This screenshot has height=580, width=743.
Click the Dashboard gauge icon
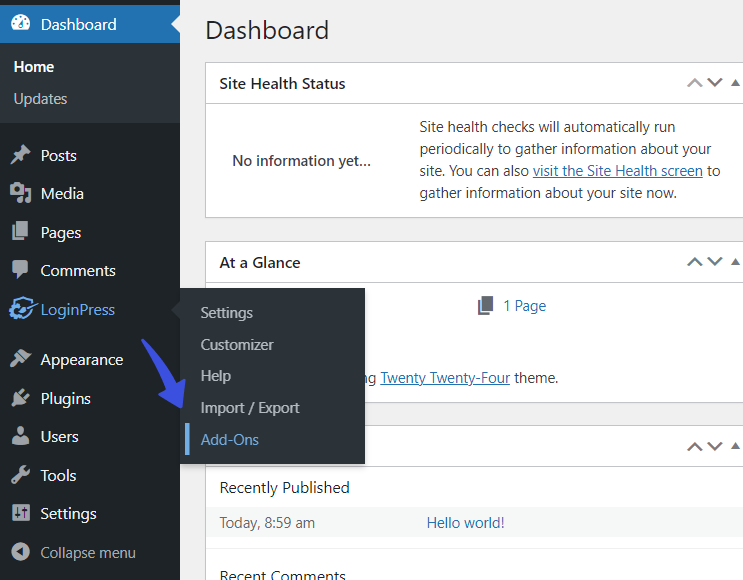click(20, 22)
